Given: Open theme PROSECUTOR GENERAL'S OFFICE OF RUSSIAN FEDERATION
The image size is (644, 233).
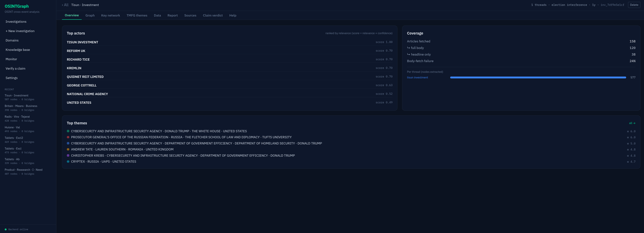Looking at the screenshot, I should [x=181, y=137].
